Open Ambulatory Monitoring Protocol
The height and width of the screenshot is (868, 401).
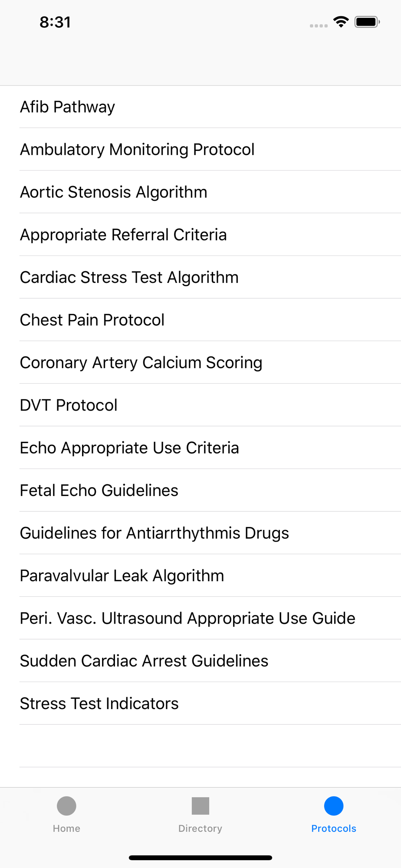[x=200, y=149]
